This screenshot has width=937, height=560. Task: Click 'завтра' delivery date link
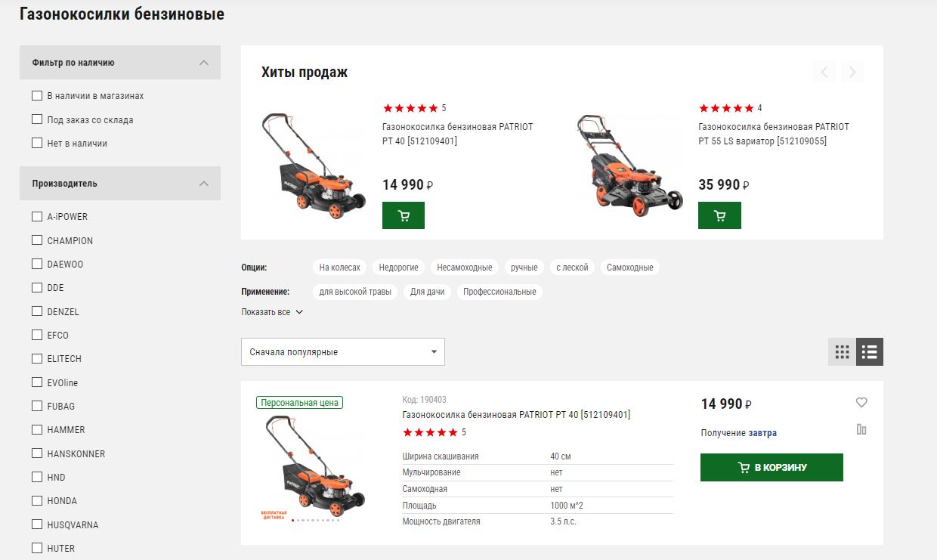(x=762, y=433)
